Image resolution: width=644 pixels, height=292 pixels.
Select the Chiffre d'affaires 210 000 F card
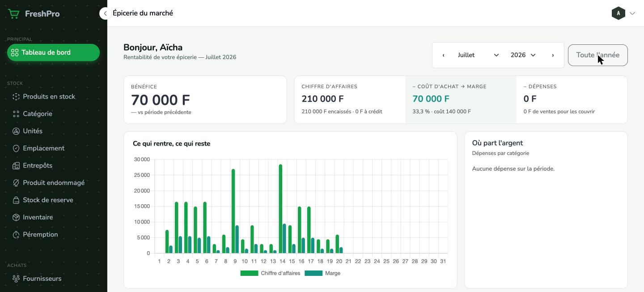350,99
